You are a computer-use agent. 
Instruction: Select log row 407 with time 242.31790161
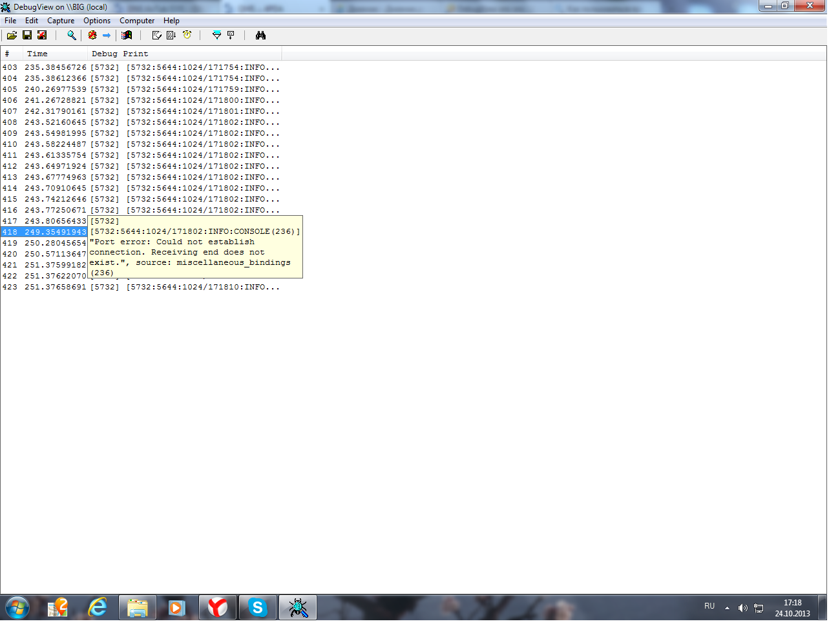point(142,111)
